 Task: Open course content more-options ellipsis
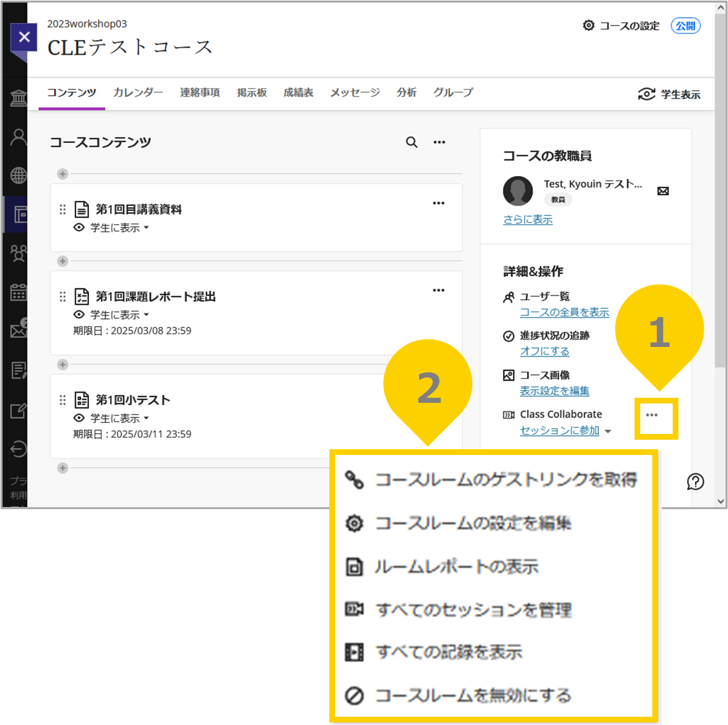pos(439,142)
